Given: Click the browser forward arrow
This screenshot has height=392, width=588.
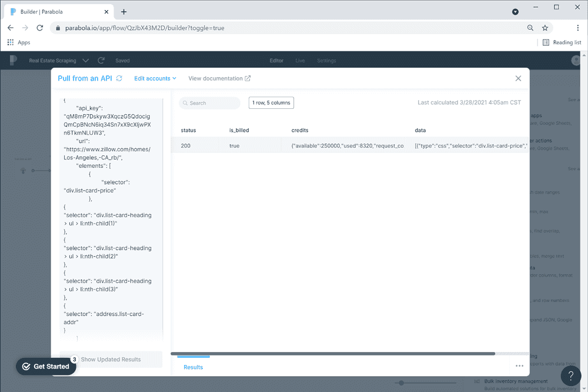Looking at the screenshot, I should (x=25, y=28).
